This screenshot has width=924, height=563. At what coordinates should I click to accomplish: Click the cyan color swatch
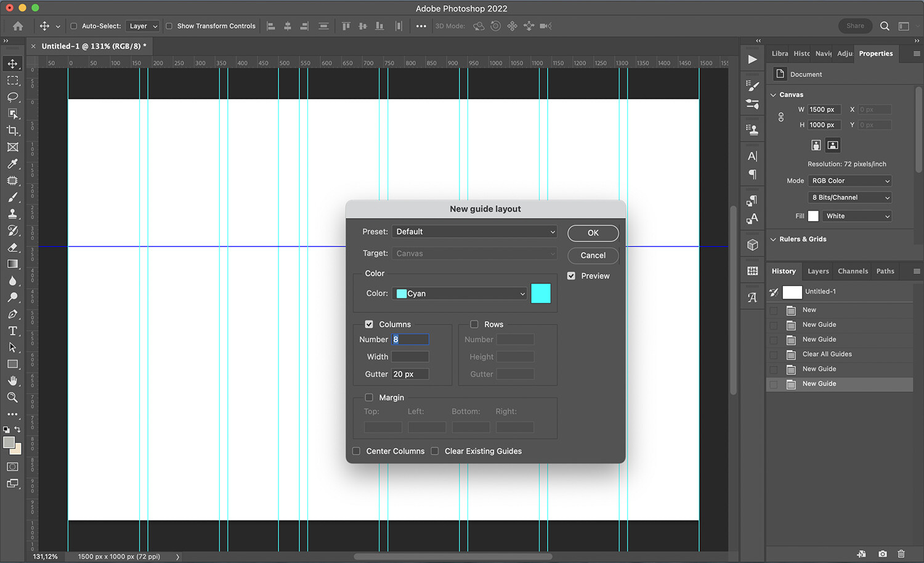(540, 293)
